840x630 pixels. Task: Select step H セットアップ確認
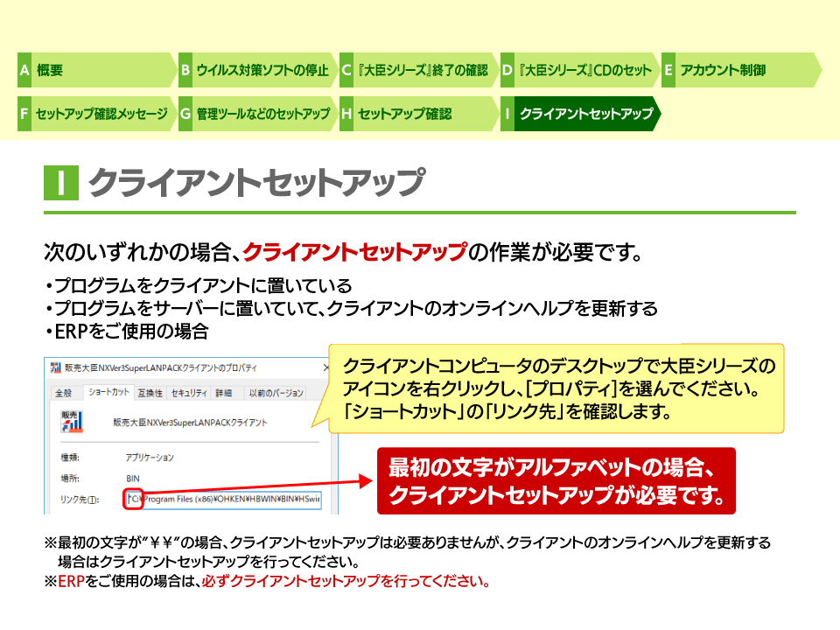(419, 114)
